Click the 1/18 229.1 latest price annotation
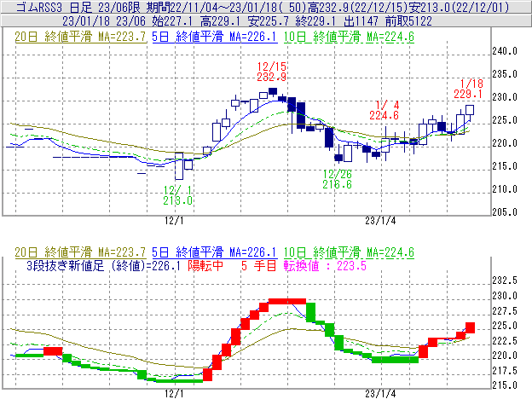 point(468,89)
